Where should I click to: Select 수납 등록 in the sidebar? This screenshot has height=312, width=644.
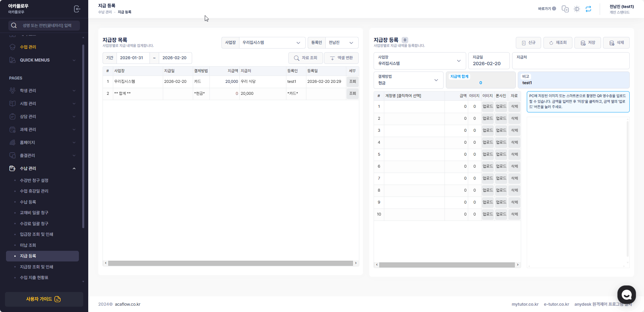[x=28, y=202]
